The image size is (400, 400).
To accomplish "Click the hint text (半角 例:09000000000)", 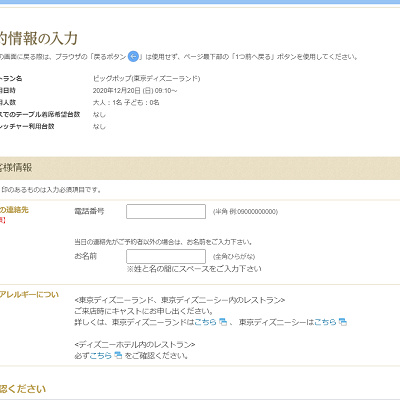I will click(245, 212).
